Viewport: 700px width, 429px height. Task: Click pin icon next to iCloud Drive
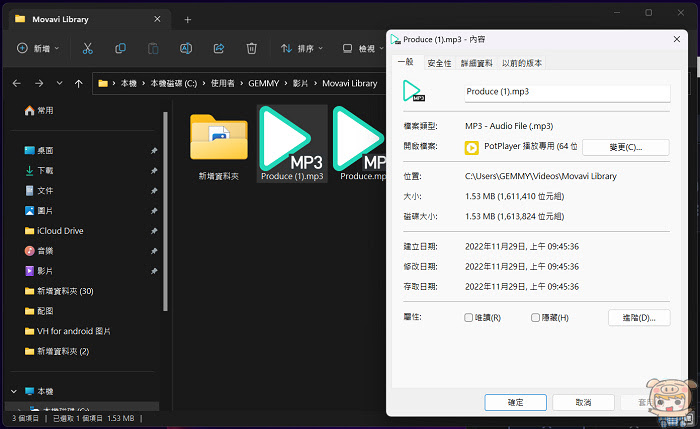(x=154, y=231)
